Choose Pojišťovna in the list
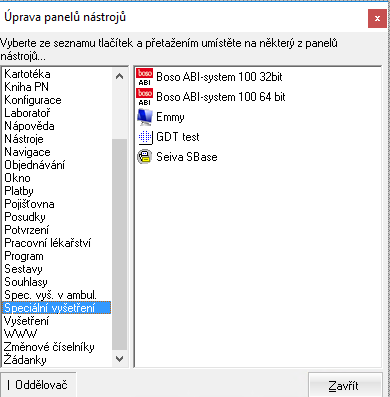This screenshot has height=397, width=390. tap(29, 204)
